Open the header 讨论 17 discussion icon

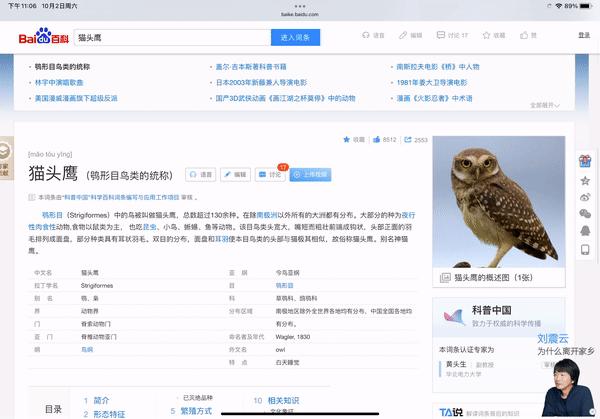(441, 35)
